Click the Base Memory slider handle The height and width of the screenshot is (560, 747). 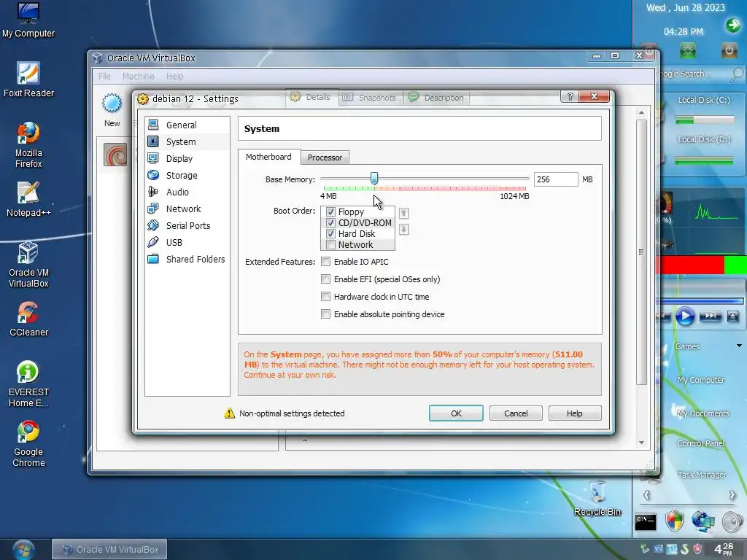[x=374, y=179]
